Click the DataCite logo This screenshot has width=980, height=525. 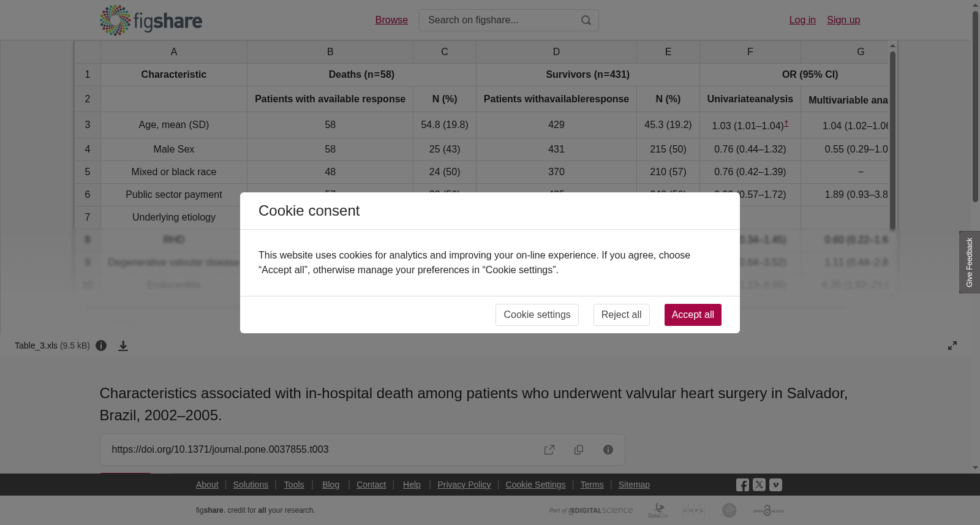pos(658,510)
